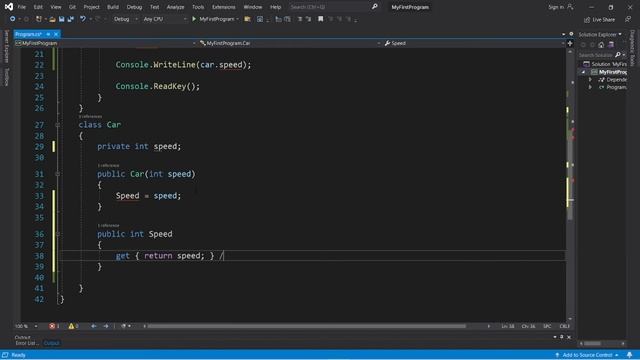
Task: Click the Bookmark toolbar icon
Action: click(320, 19)
